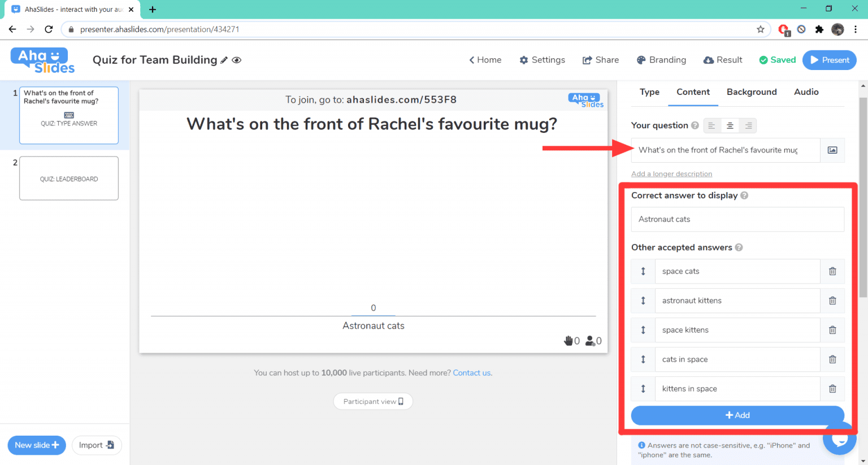Image resolution: width=868 pixels, height=465 pixels.
Task: Click reorder handle for 'astronaut kittens'
Action: point(643,301)
